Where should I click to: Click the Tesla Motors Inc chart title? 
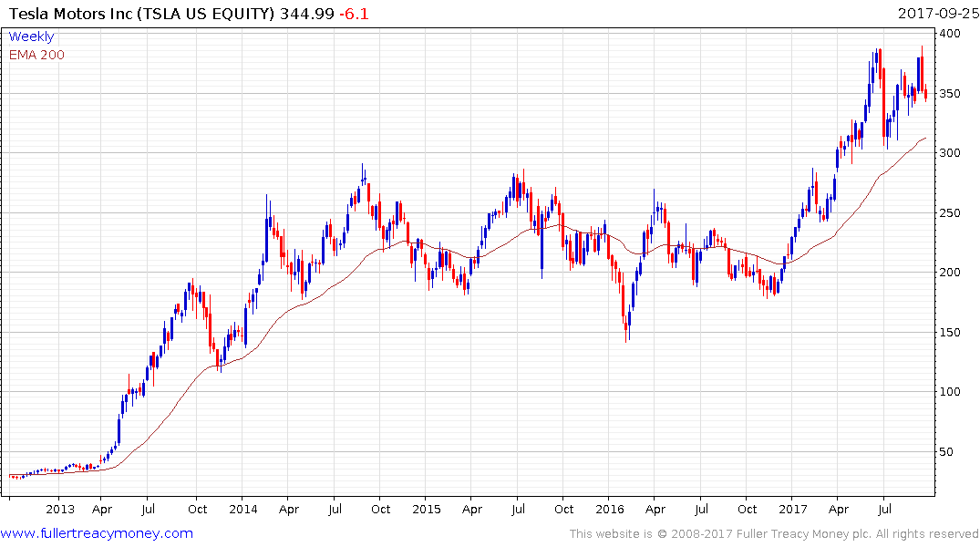tap(142, 13)
